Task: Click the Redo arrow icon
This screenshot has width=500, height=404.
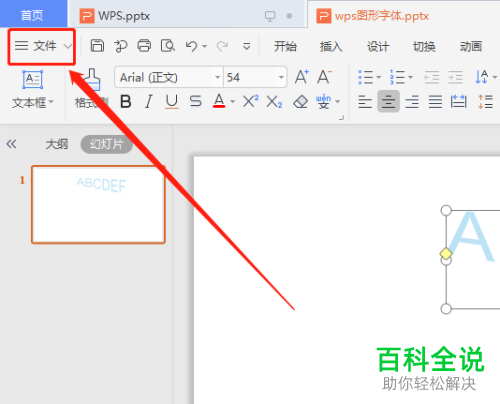Action: point(222,46)
